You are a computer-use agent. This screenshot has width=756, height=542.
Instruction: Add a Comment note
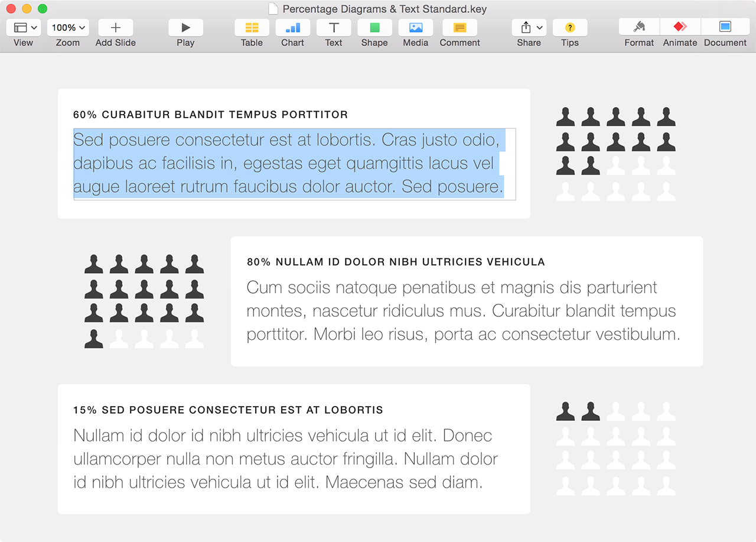click(x=460, y=28)
